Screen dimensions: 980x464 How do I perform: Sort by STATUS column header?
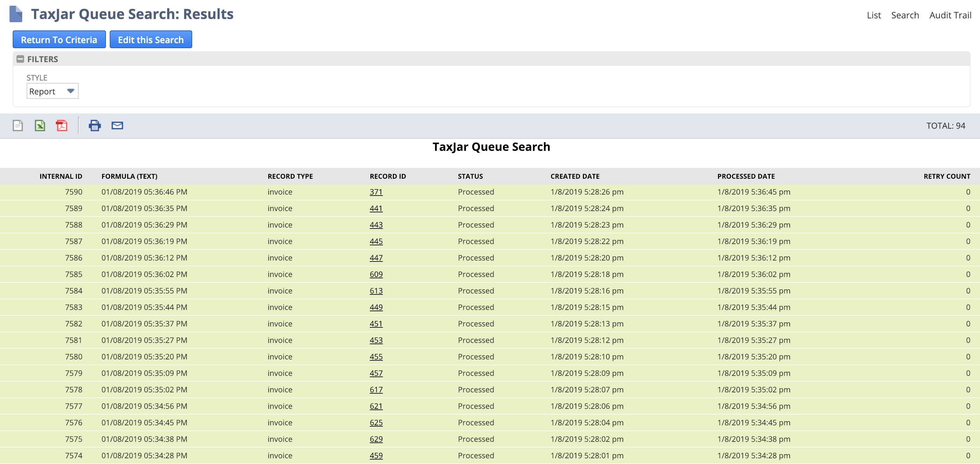tap(470, 176)
